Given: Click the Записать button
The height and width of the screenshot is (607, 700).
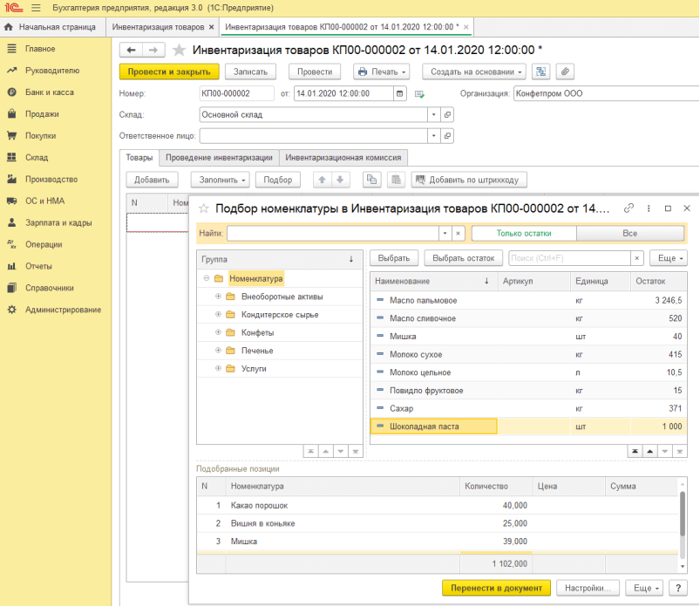Looking at the screenshot, I should click(x=250, y=72).
